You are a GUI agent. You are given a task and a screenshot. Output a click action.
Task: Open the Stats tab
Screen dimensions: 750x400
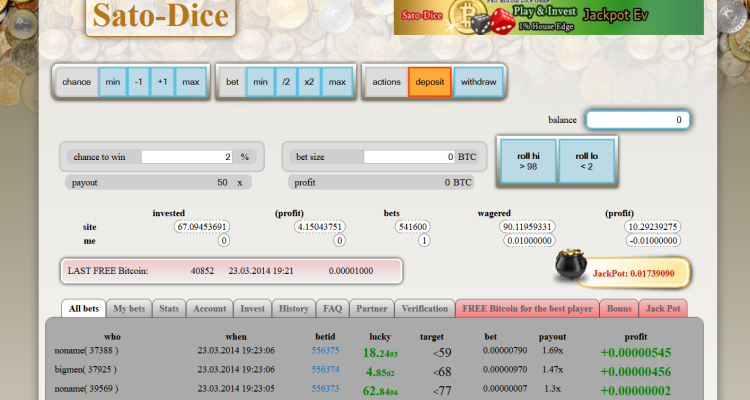169,309
